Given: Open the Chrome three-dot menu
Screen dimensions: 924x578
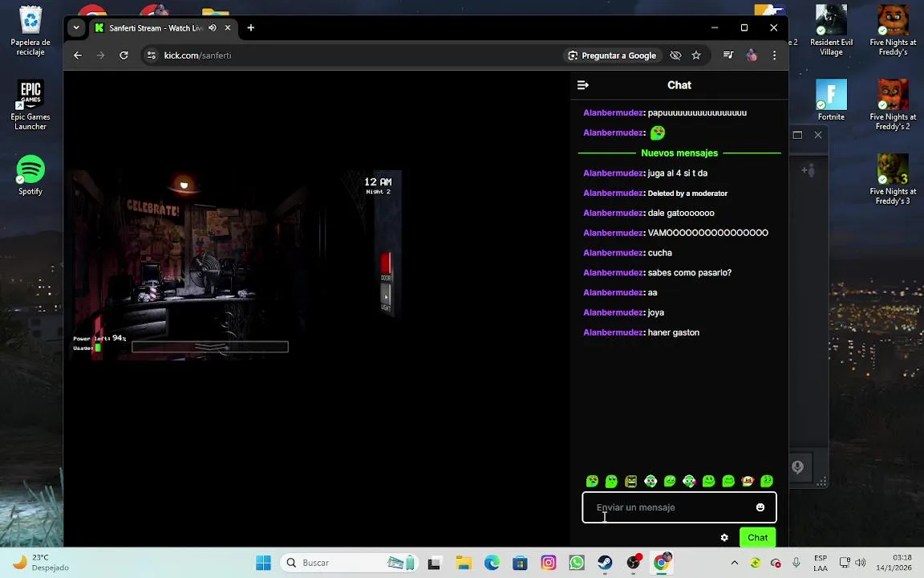Looking at the screenshot, I should (774, 55).
